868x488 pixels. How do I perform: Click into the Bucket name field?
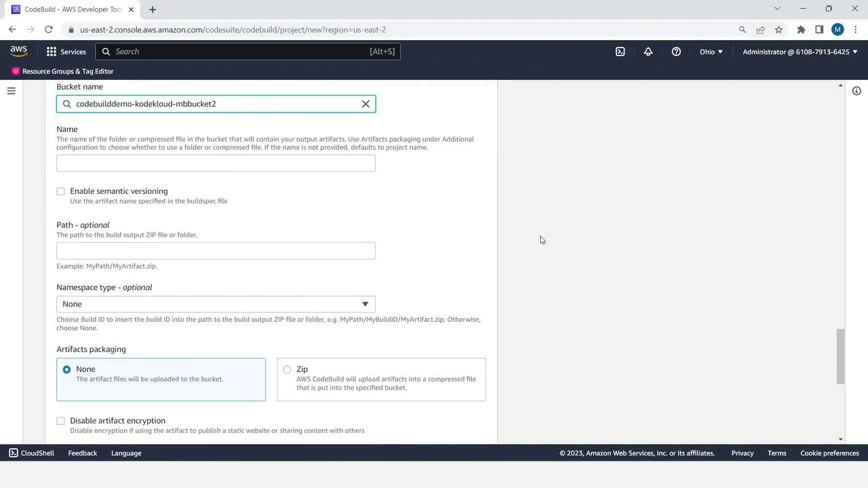(x=216, y=104)
